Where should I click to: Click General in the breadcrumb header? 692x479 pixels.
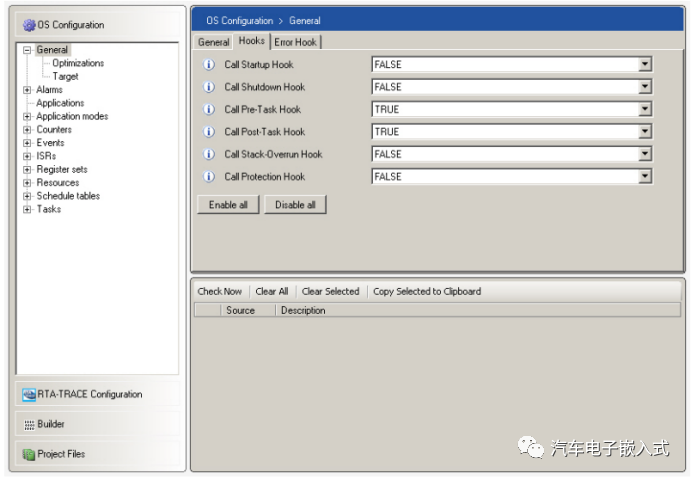click(x=305, y=21)
